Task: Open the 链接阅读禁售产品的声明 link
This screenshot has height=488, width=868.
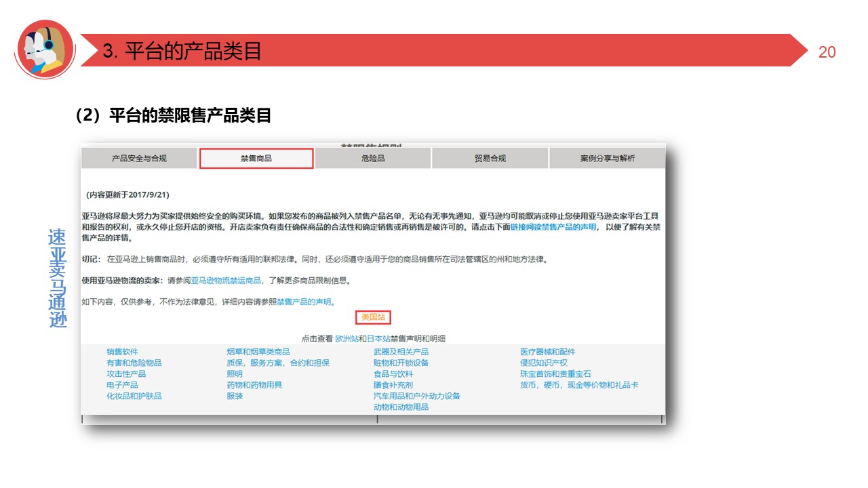Action: point(553,227)
